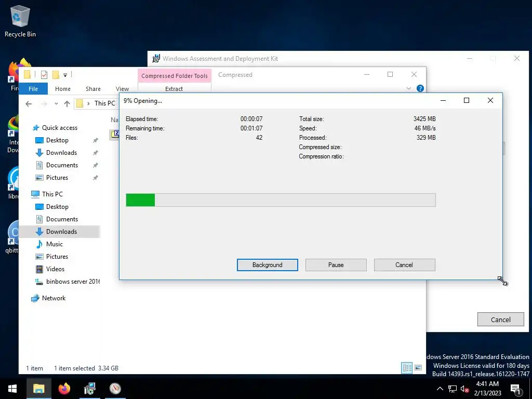The image size is (532, 399).
Task: Click the muted volume tray icon
Action: click(x=464, y=389)
